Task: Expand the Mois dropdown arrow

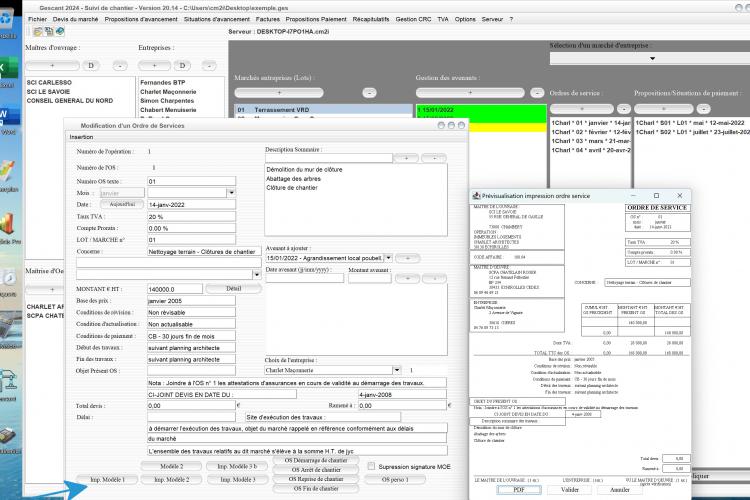Action: pos(232,192)
